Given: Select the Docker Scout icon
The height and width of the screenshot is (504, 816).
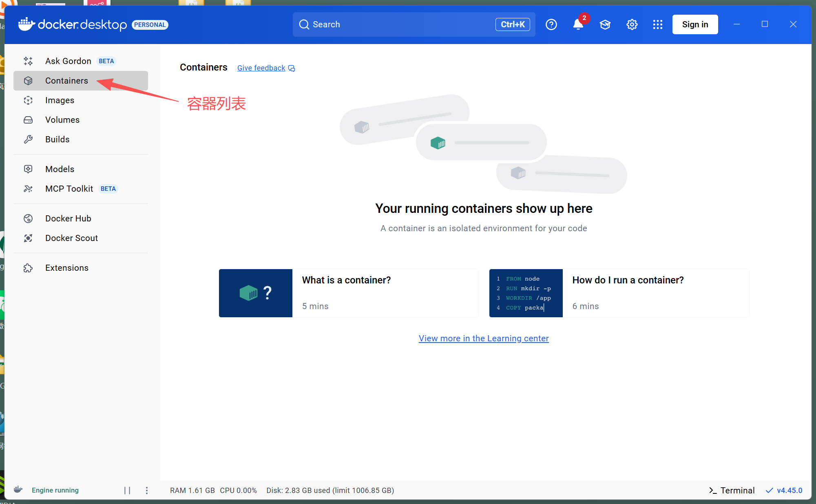Looking at the screenshot, I should point(28,238).
